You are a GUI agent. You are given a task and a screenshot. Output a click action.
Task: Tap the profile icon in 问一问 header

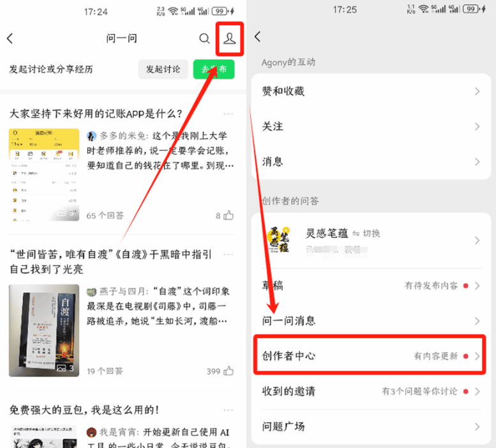229,38
